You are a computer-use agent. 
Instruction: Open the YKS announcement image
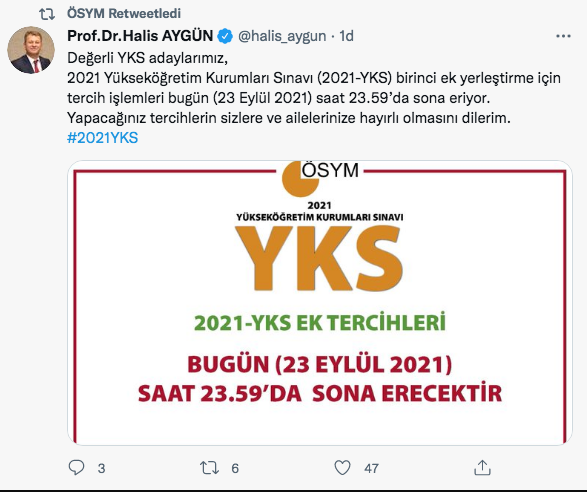tap(320, 303)
